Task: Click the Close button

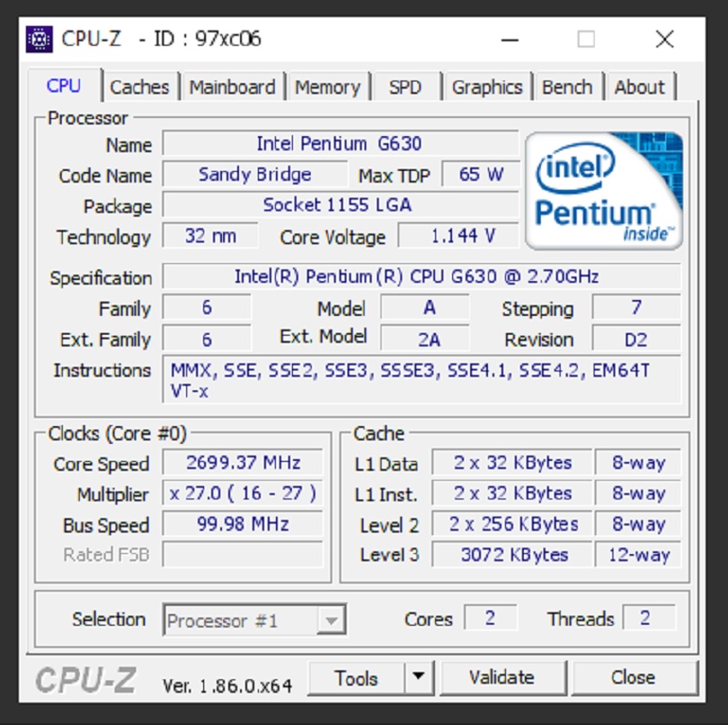Action: pos(636,678)
